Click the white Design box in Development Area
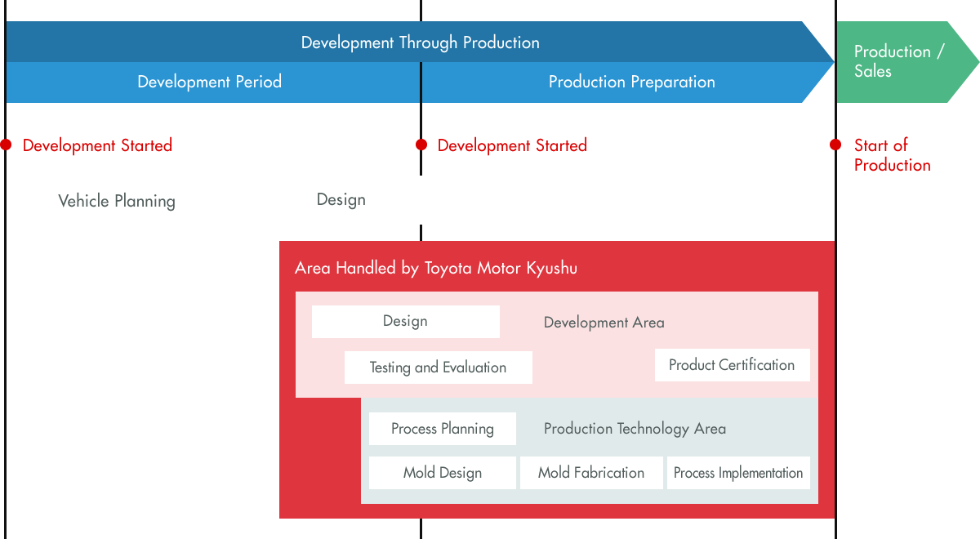The width and height of the screenshot is (980, 539). click(x=406, y=322)
